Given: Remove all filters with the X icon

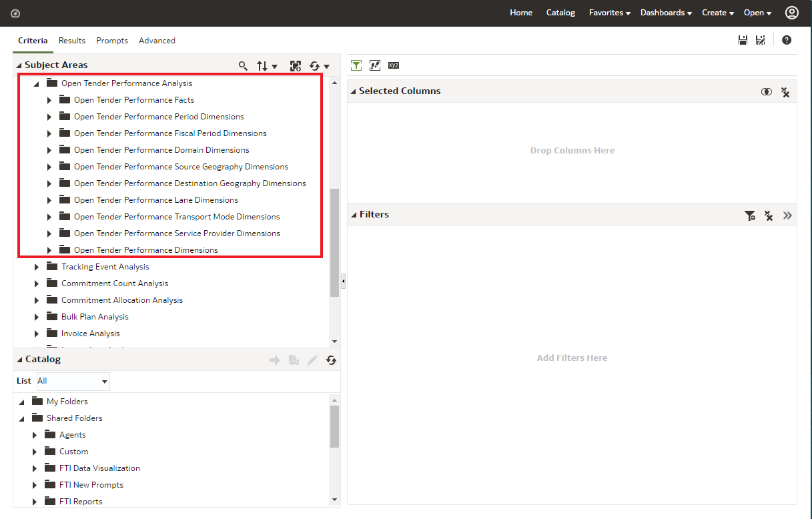Looking at the screenshot, I should (769, 215).
